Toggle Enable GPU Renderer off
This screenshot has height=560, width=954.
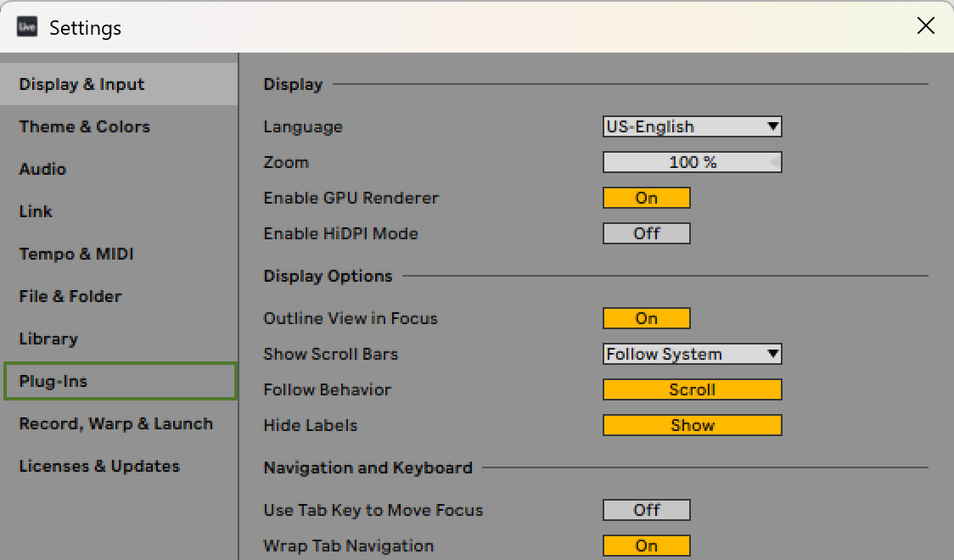(646, 198)
